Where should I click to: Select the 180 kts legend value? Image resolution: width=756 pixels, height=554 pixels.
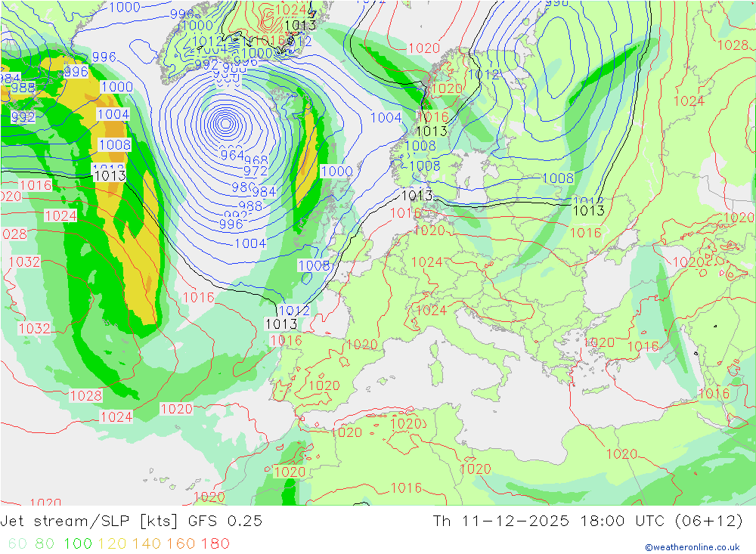coord(215,544)
